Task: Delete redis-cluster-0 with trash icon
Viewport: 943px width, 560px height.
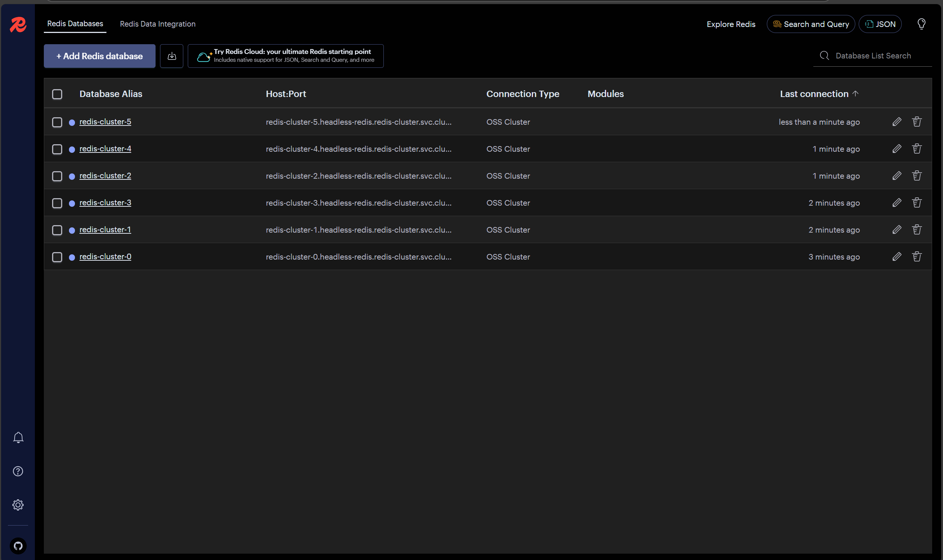Action: 917,257
